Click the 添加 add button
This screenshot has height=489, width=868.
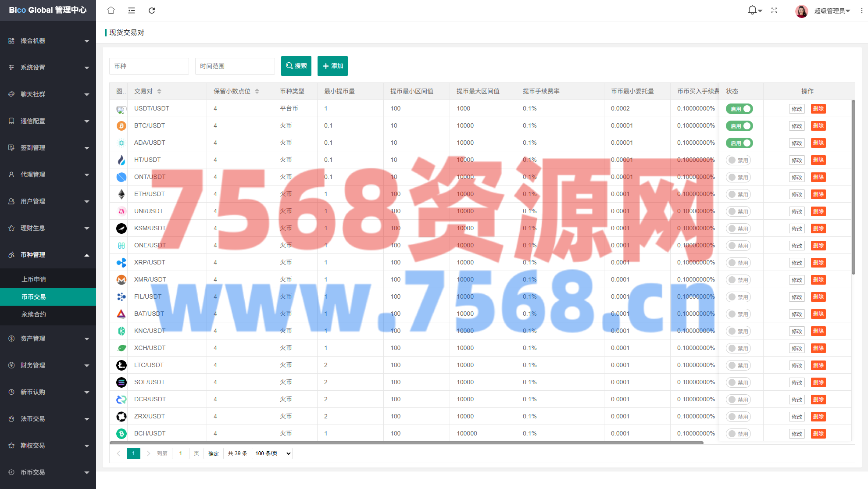tap(332, 66)
